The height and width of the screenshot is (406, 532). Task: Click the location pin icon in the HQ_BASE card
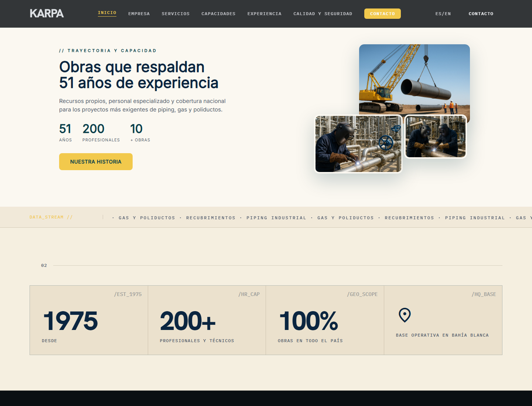pyautogui.click(x=405, y=315)
